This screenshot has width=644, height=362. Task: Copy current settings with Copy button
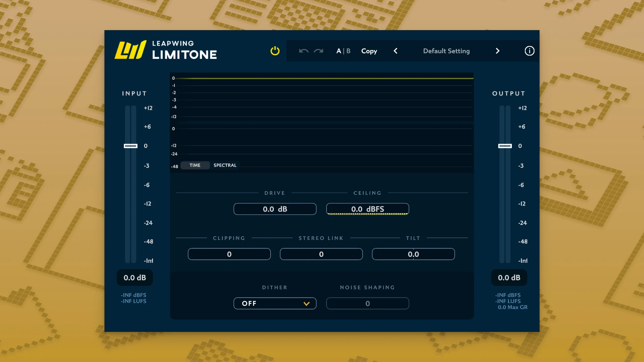(369, 51)
